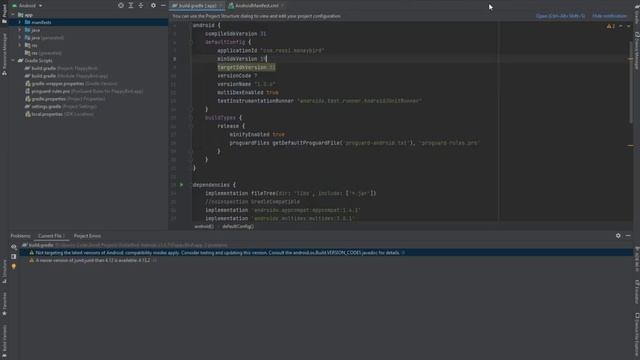Open Project panel settings gear

point(153,5)
